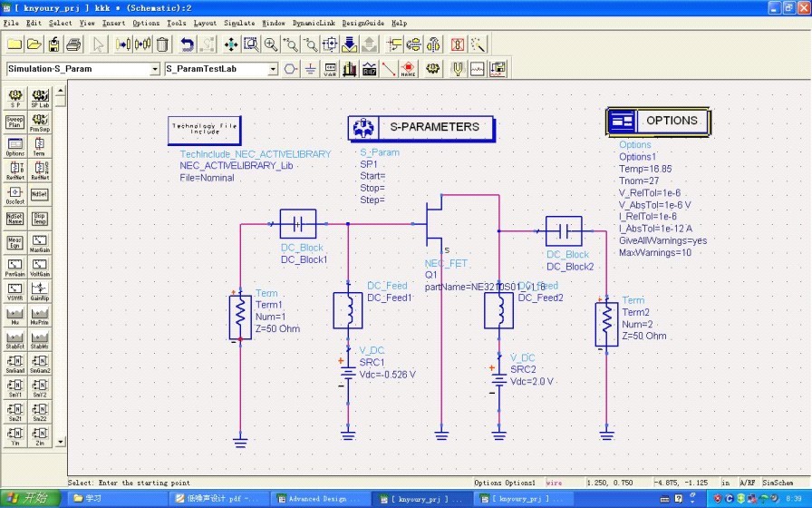The width and height of the screenshot is (812, 508).
Task: Click the Vdc=2.0 V parameter text
Action: tap(531, 382)
